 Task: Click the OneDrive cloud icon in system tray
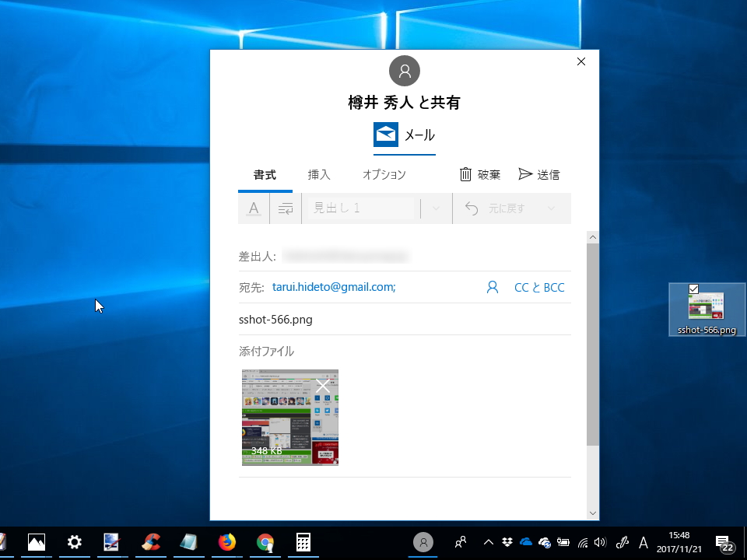[x=526, y=542]
